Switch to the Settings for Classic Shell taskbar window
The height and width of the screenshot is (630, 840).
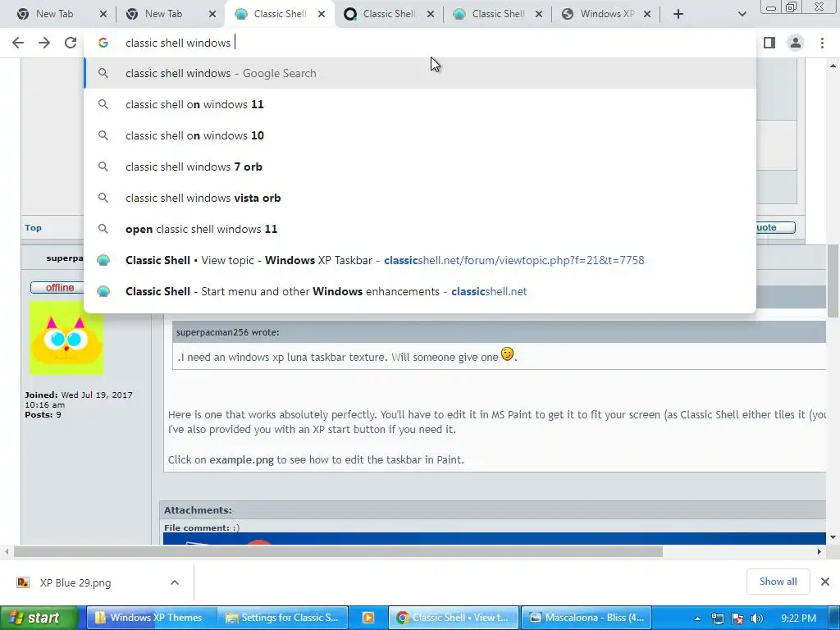283,618
